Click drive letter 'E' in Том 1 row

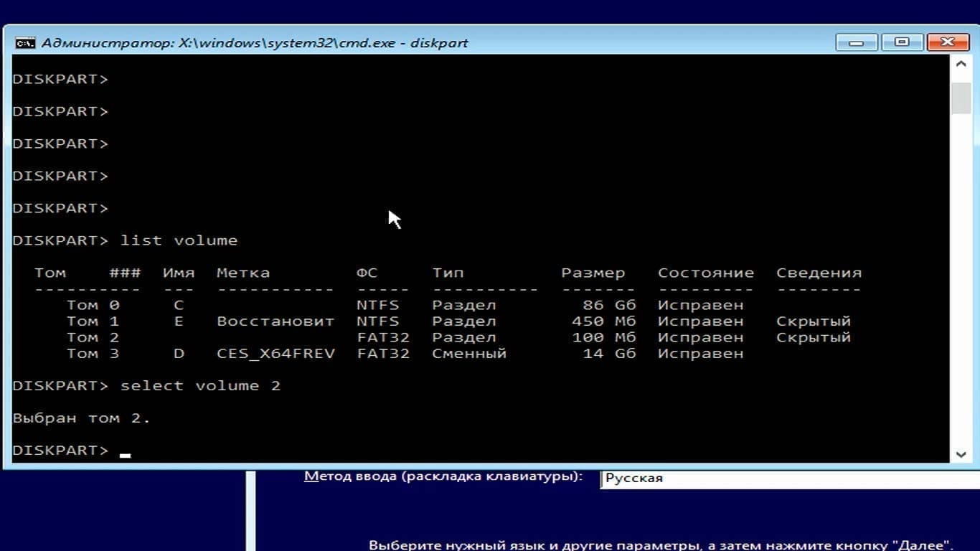pyautogui.click(x=179, y=321)
